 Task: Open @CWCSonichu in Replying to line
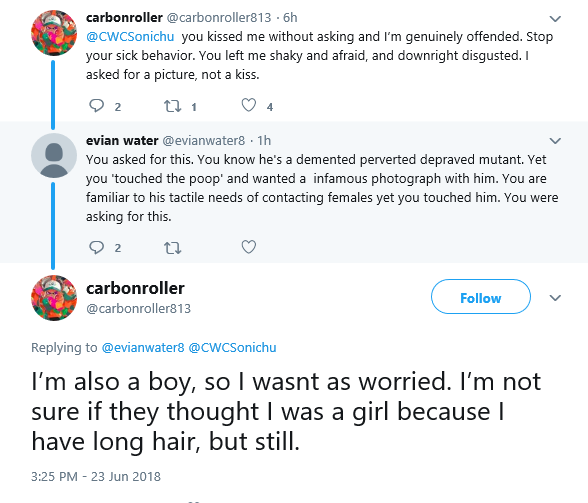click(232, 348)
